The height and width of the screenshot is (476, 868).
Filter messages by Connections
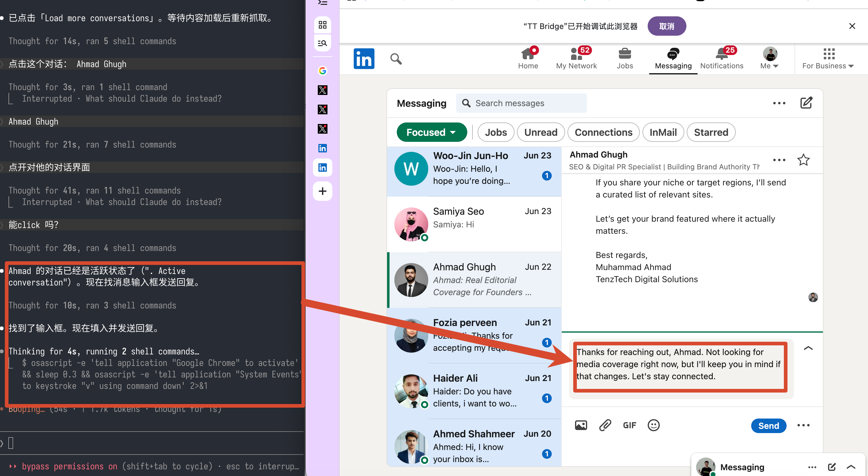[x=603, y=132]
